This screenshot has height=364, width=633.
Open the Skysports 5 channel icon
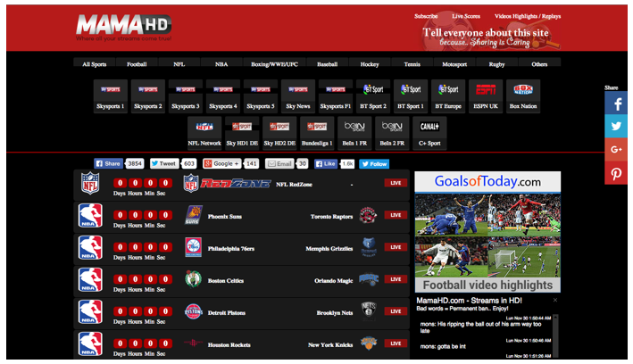[261, 96]
